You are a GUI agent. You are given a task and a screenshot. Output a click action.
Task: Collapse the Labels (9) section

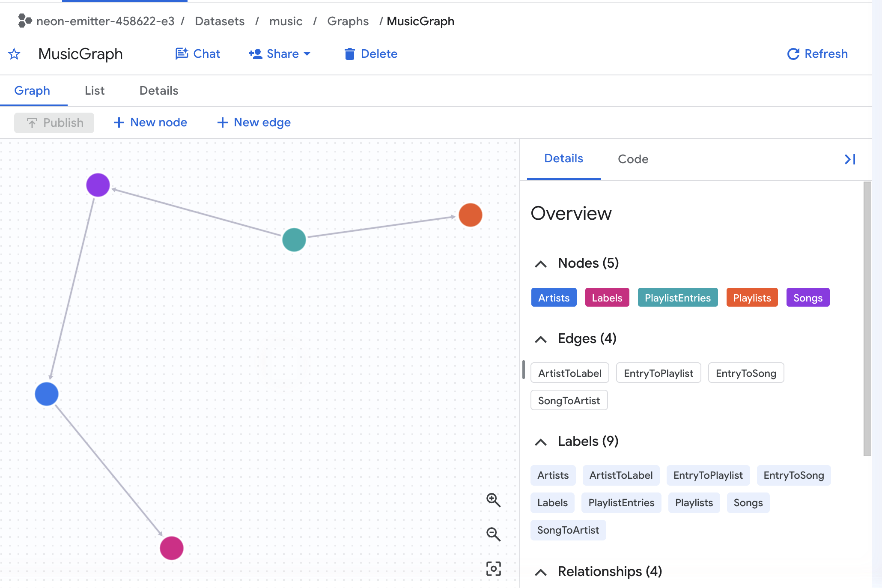541,442
